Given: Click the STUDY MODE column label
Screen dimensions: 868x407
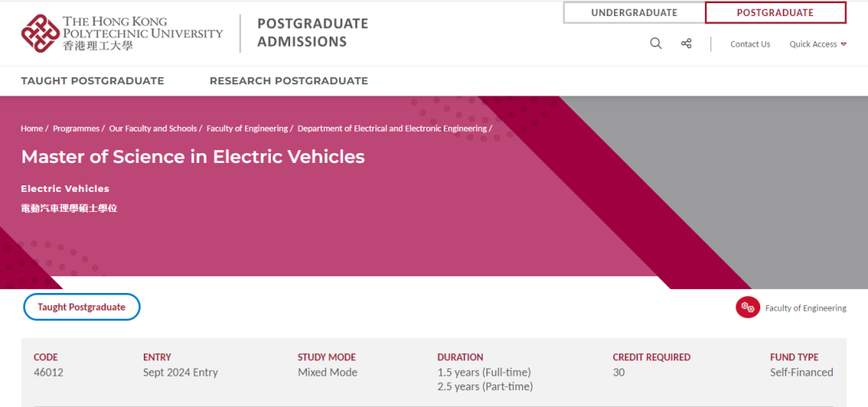Looking at the screenshot, I should [326, 357].
